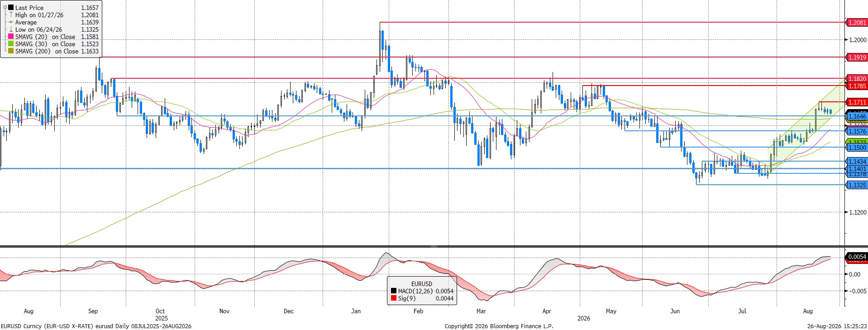Click the 1.2081 red price label
868x330 pixels.
coord(857,23)
